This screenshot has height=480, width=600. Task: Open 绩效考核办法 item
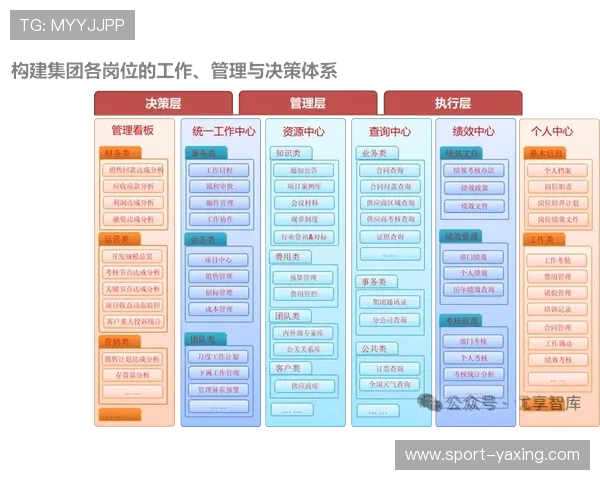[x=474, y=170]
